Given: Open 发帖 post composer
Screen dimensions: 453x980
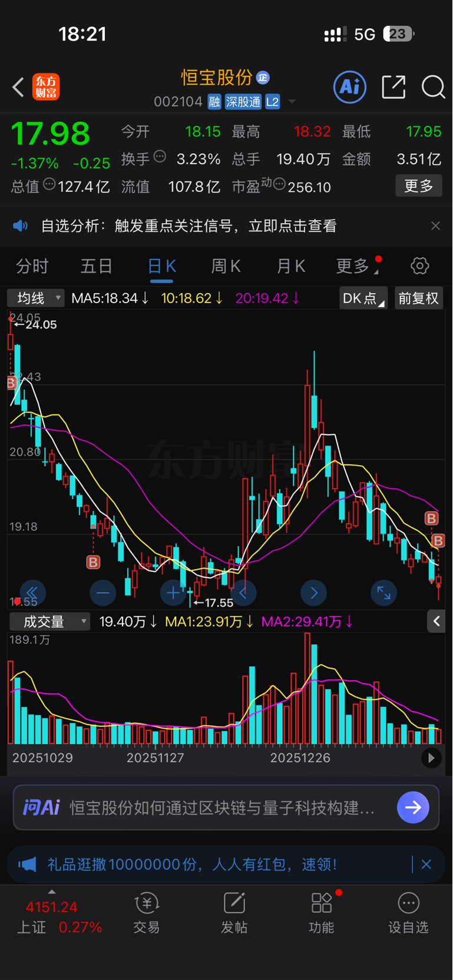Looking at the screenshot, I should 234,913.
